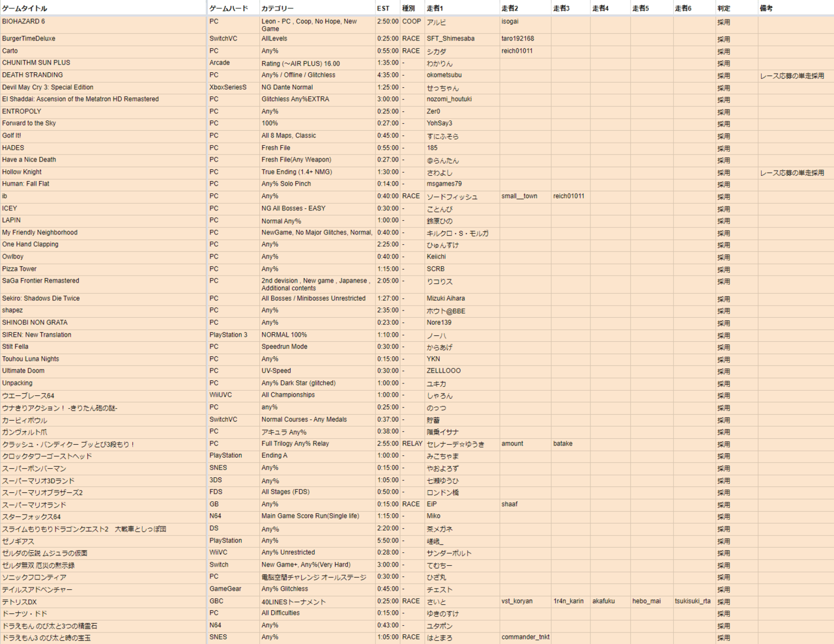834x644 pixels.
Task: Click the taro192168 runner cell
Action: coord(525,39)
